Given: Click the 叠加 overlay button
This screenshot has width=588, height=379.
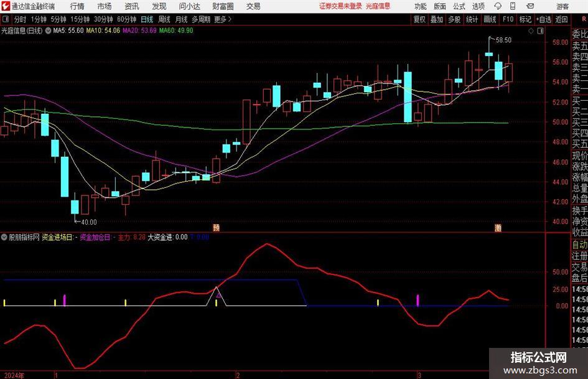Looking at the screenshot, I should pyautogui.click(x=437, y=19).
